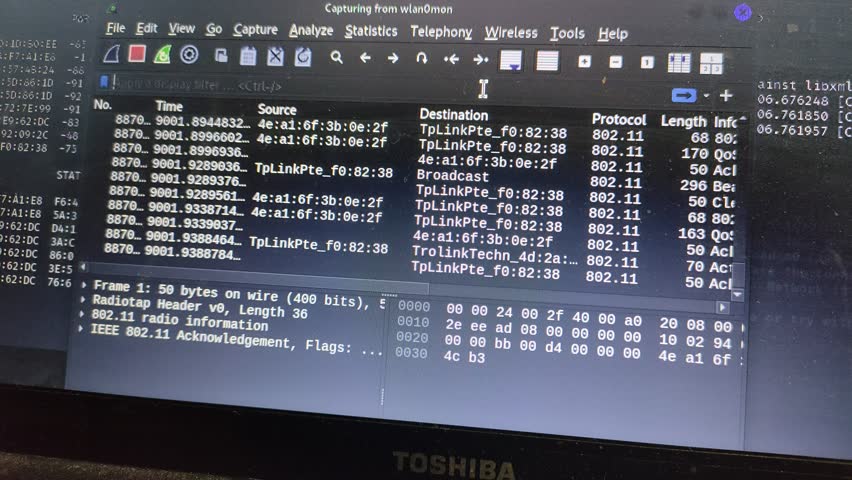This screenshot has height=480, width=852.
Task: Stop the running capture with red square
Action: tap(137, 54)
